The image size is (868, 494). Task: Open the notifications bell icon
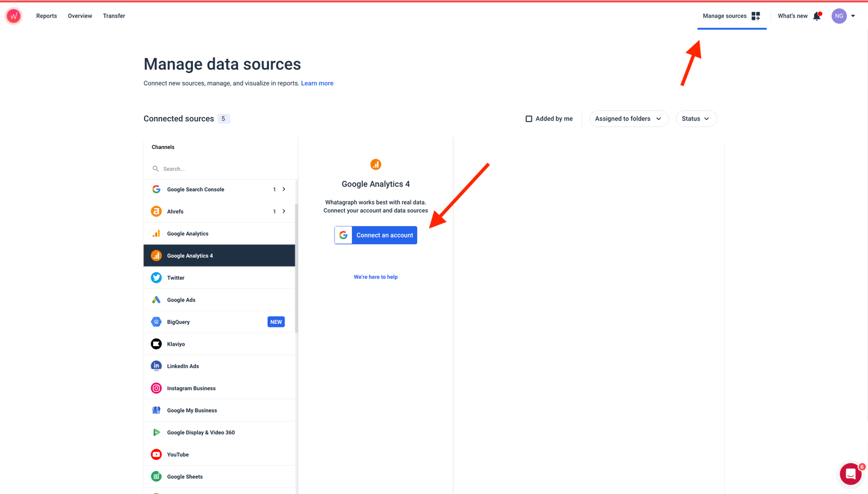click(x=817, y=16)
